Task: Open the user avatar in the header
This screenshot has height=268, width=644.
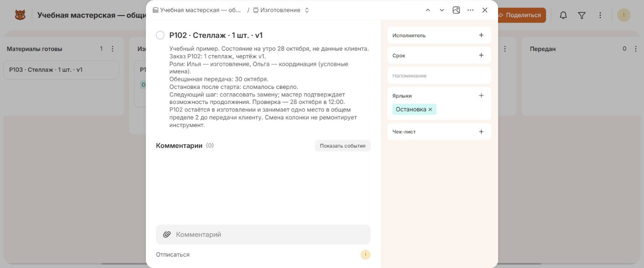Action: click(x=623, y=15)
